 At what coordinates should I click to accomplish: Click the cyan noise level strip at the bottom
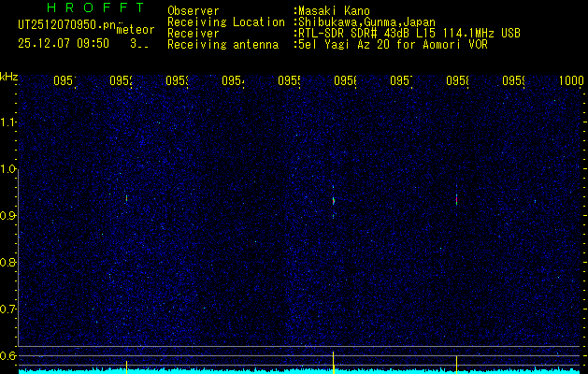pos(300,371)
